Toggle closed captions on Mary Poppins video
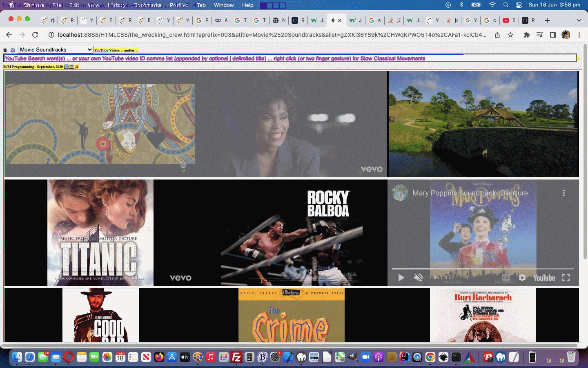Image resolution: width=588 pixels, height=368 pixels. (506, 278)
